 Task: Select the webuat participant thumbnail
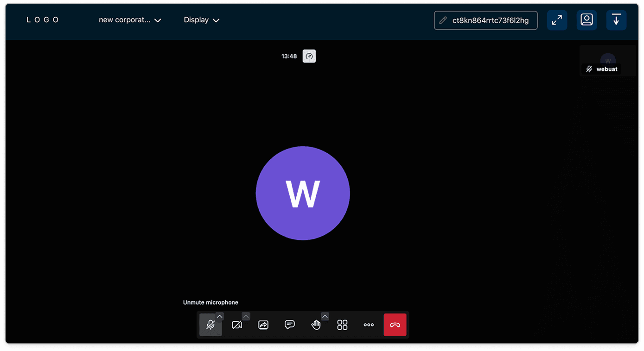coord(607,61)
